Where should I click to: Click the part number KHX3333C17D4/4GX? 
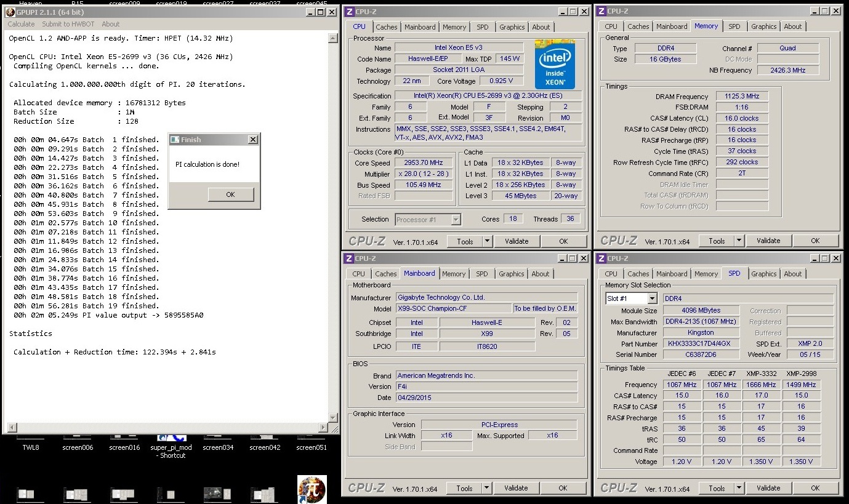click(701, 344)
